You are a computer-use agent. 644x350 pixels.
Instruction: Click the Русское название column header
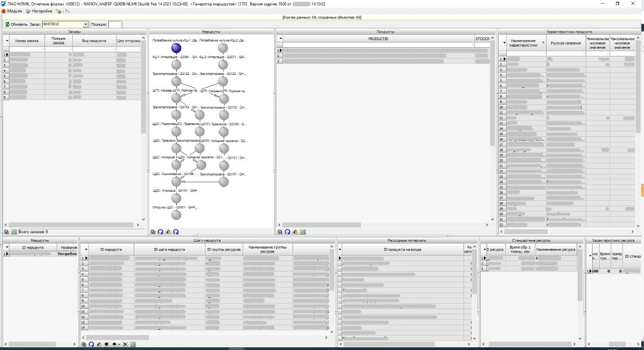(x=566, y=43)
